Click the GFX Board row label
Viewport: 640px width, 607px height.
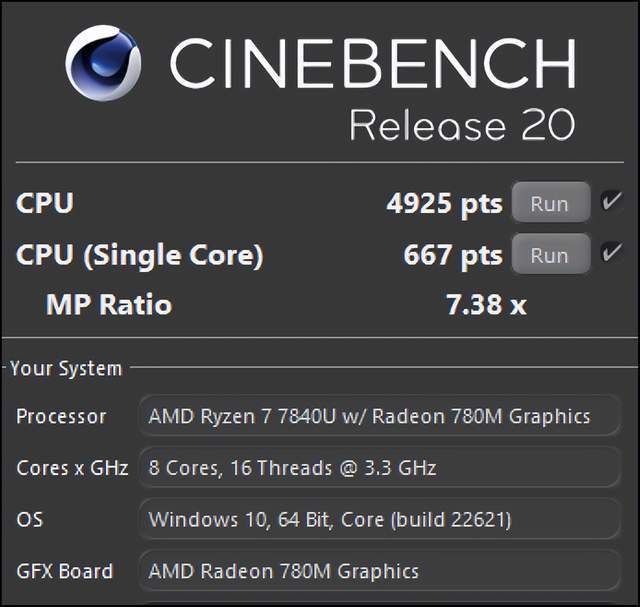[x=64, y=571]
